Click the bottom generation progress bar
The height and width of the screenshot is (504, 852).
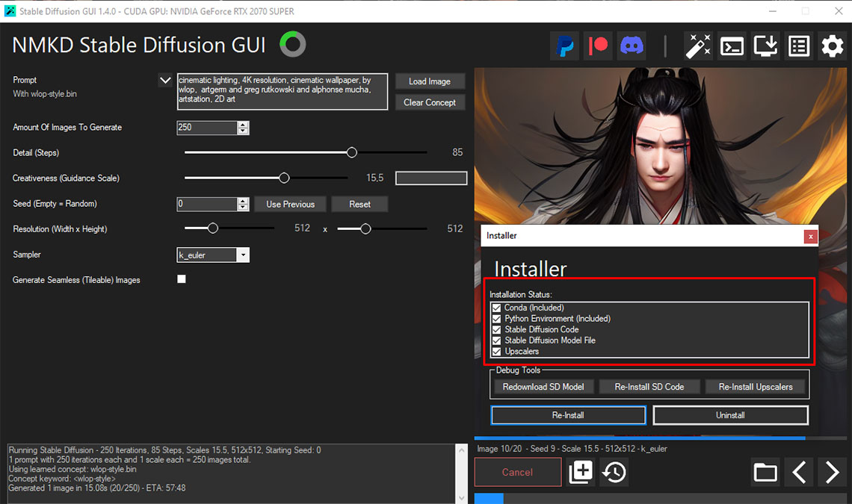click(x=660, y=498)
